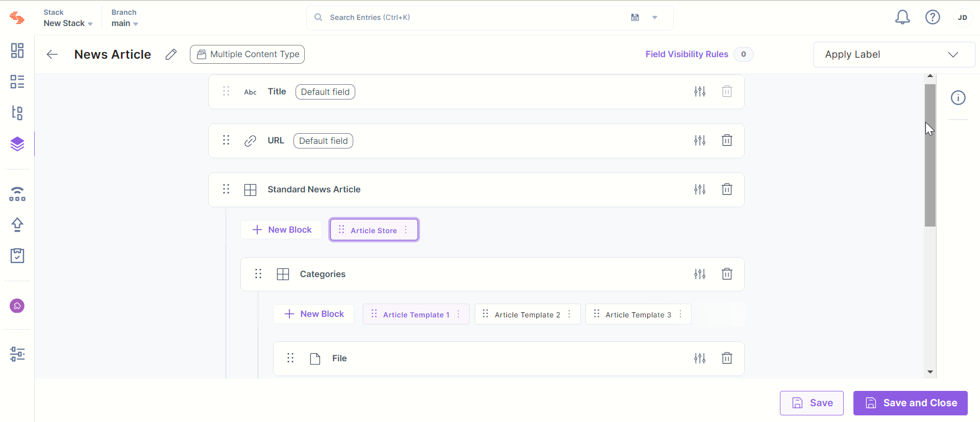
Task: Open the Contentstack logo home
Action: (17, 18)
